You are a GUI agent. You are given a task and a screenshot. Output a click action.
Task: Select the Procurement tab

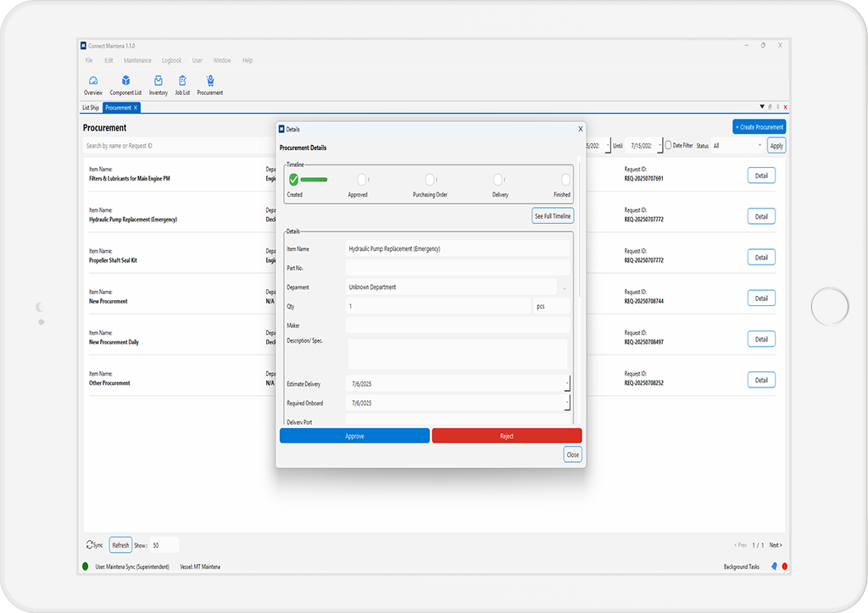click(x=119, y=108)
